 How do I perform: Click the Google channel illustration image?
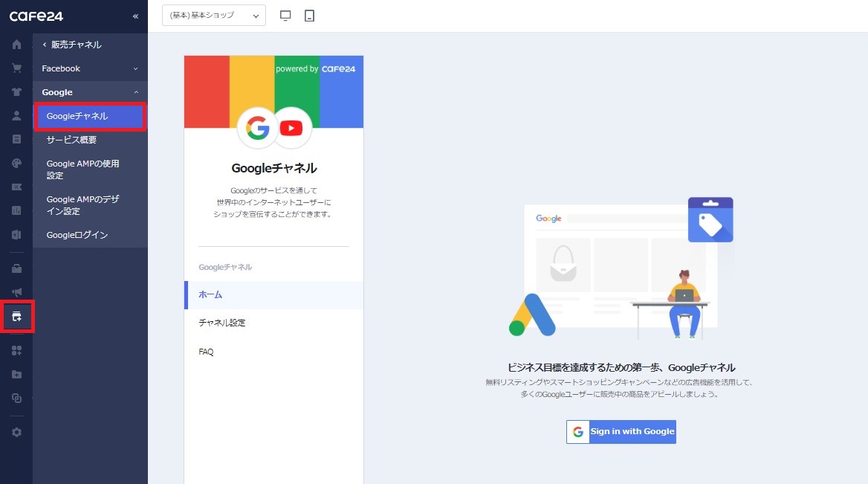pyautogui.click(x=621, y=268)
